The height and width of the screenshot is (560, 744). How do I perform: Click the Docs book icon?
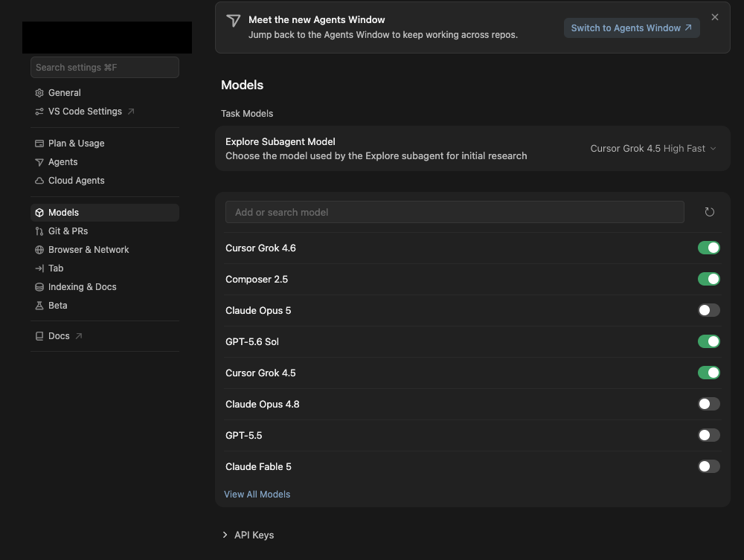coord(39,336)
